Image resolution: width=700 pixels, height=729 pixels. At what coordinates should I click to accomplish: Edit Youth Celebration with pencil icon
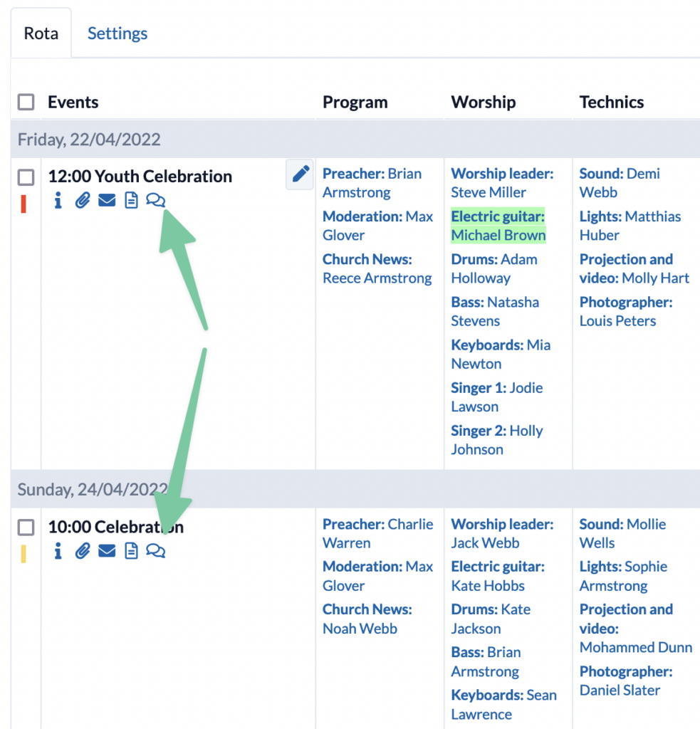coord(300,174)
